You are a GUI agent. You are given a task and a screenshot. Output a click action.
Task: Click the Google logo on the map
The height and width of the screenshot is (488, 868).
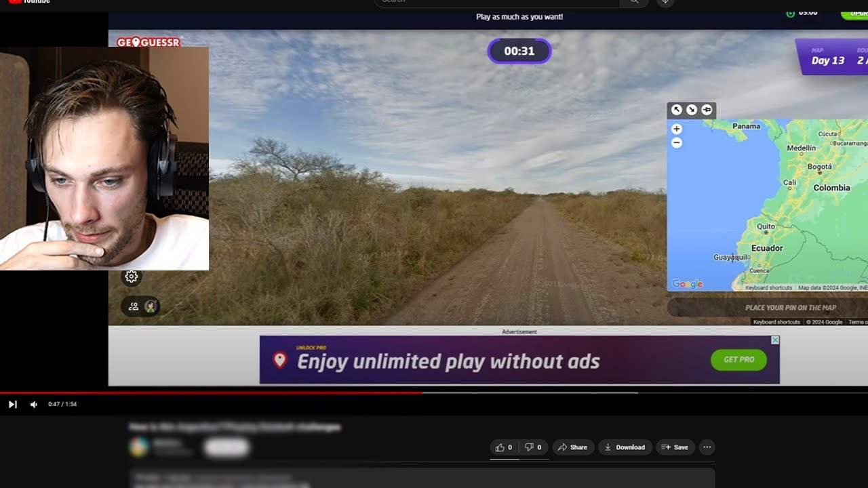(687, 284)
